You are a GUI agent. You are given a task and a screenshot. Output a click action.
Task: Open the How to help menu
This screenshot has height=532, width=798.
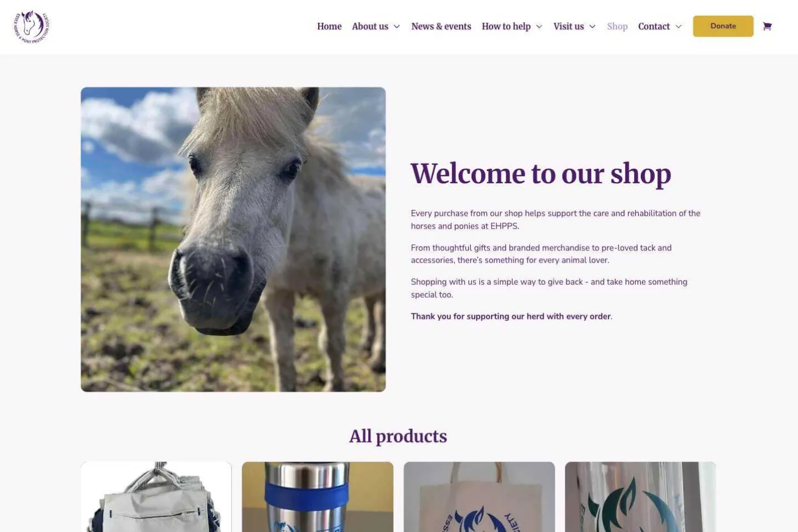pyautogui.click(x=506, y=26)
